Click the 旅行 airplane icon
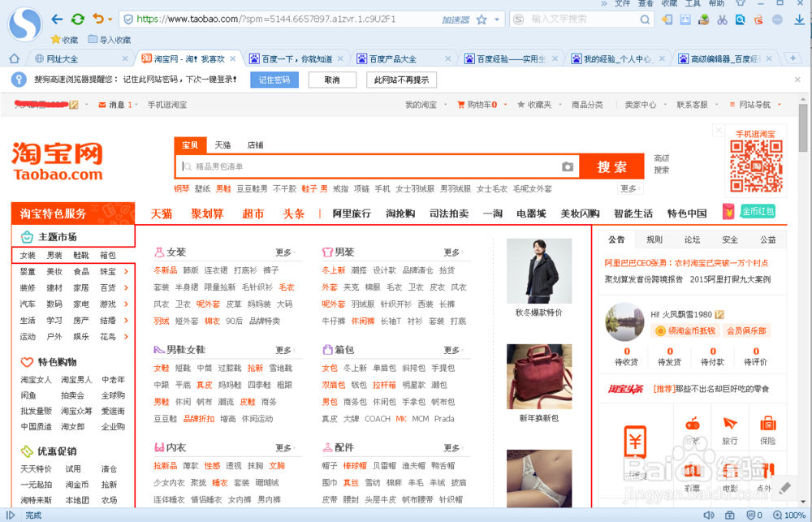The height and width of the screenshot is (522, 812). click(x=730, y=424)
